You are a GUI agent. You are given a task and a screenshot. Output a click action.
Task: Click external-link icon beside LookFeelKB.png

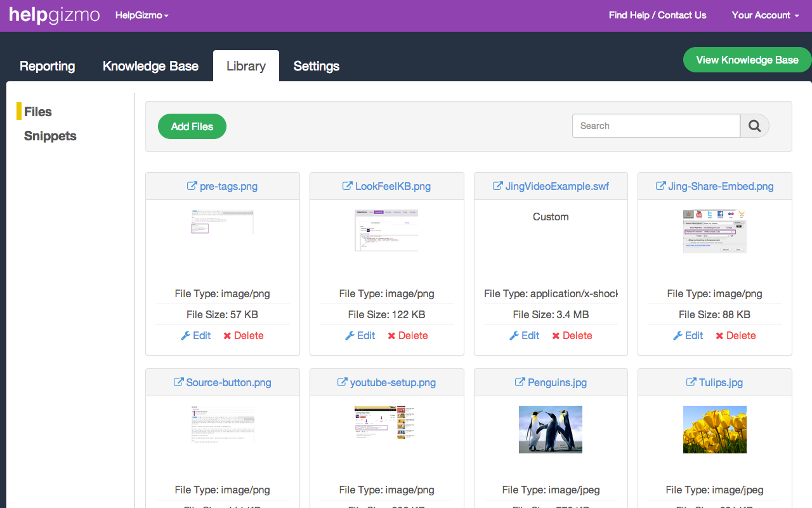(347, 186)
